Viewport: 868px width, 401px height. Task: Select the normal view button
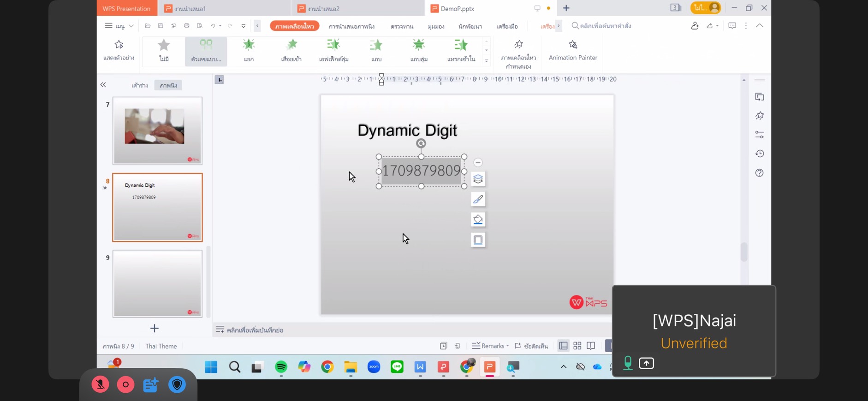pos(563,346)
